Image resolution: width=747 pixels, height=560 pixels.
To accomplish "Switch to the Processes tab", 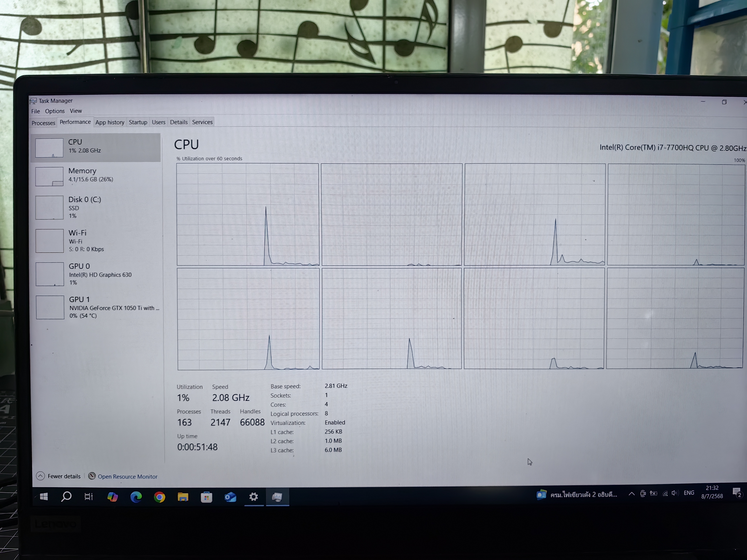I will coord(43,123).
